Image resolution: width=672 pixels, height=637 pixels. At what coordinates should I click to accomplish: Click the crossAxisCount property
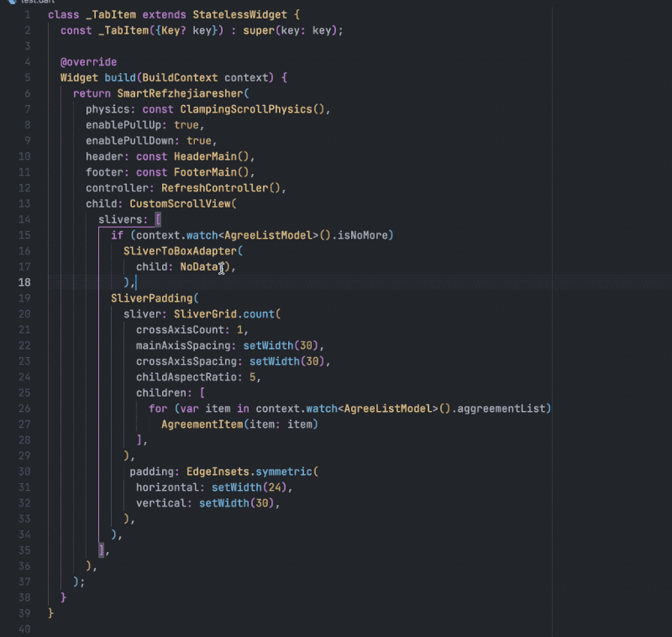(x=180, y=330)
